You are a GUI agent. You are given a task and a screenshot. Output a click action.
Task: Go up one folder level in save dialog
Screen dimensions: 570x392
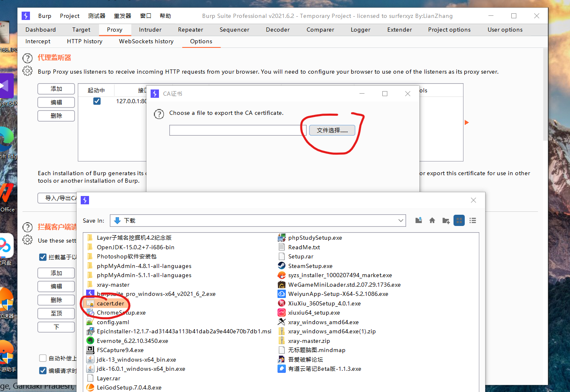point(419,220)
